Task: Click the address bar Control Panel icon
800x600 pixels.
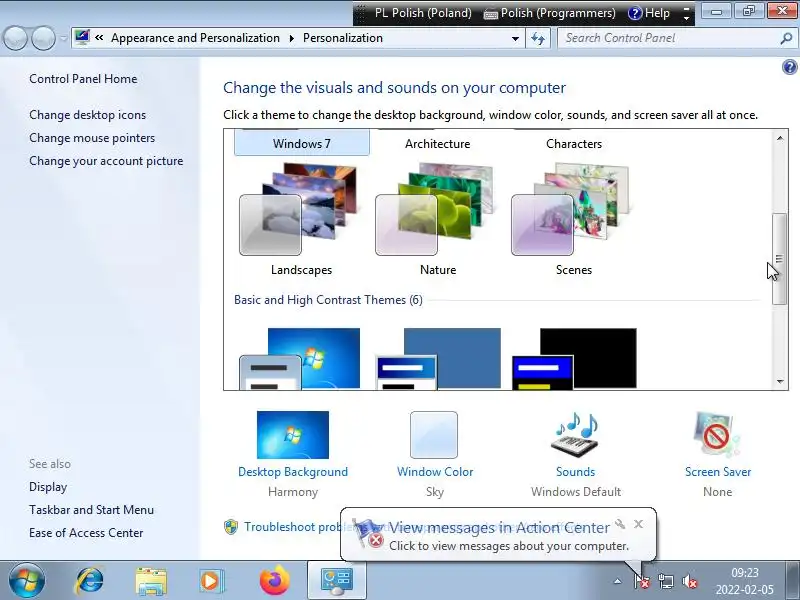Action: [x=82, y=37]
